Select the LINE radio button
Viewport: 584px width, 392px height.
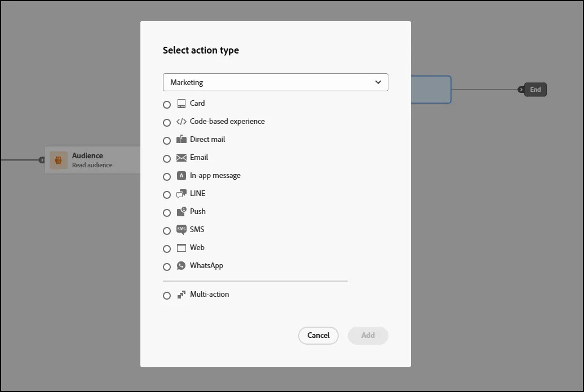click(167, 195)
